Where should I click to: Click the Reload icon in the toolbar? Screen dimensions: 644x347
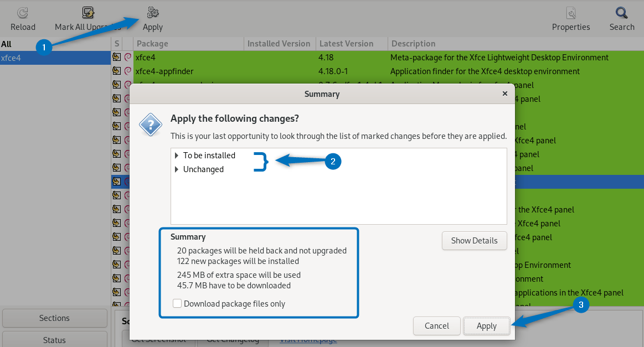click(23, 12)
